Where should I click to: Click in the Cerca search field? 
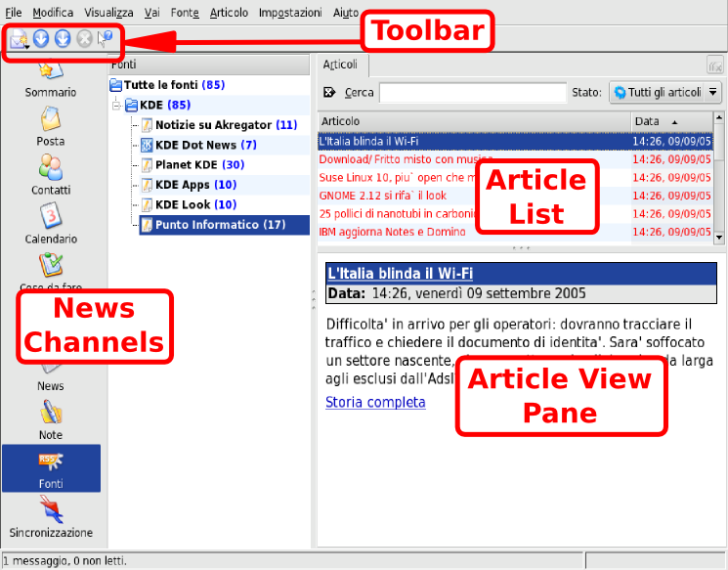coord(472,93)
